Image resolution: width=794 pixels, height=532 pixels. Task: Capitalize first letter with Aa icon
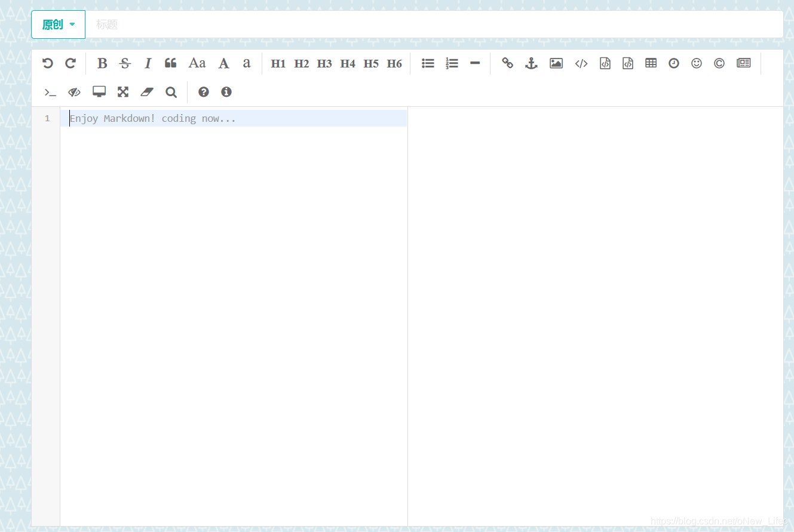click(197, 63)
